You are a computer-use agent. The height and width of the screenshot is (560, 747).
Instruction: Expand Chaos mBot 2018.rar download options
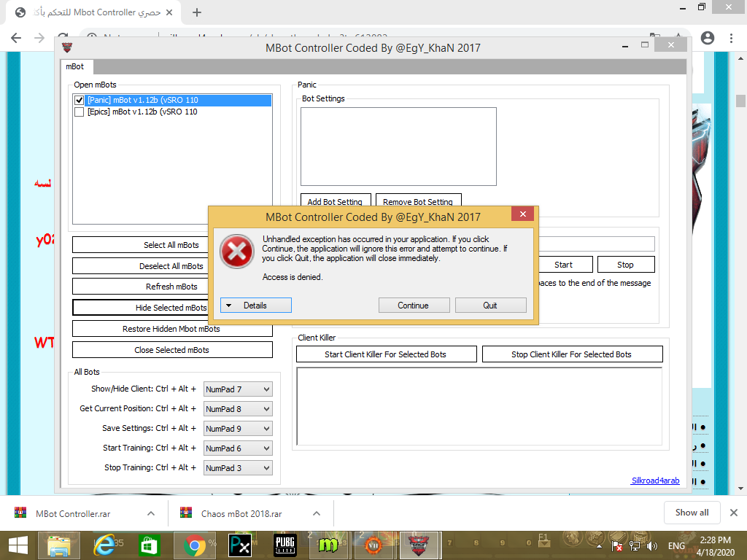coord(317,513)
